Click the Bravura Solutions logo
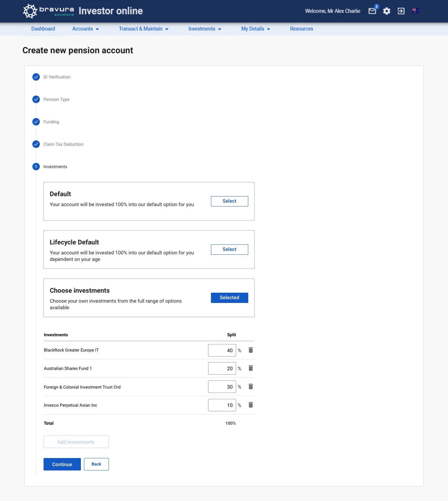Image resolution: width=448 pixels, height=501 pixels. [x=49, y=11]
